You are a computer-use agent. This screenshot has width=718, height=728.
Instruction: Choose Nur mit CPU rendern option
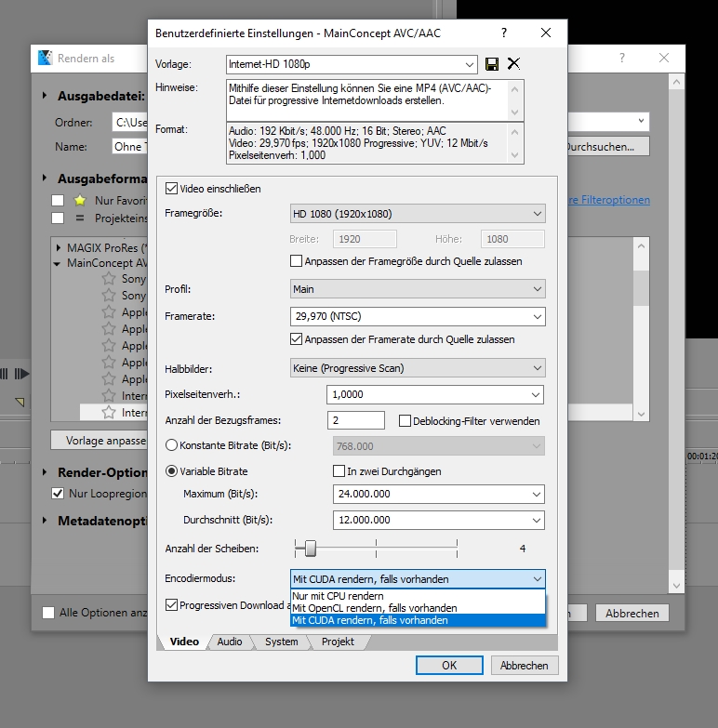point(418,596)
